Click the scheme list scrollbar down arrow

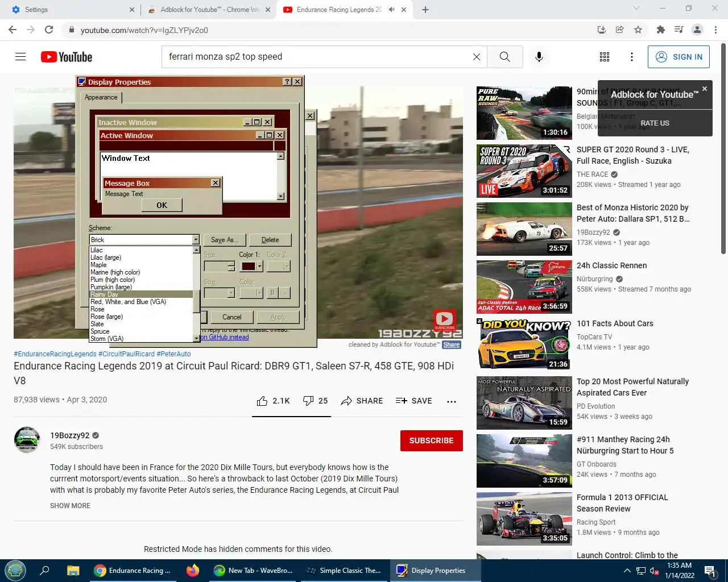(x=196, y=338)
